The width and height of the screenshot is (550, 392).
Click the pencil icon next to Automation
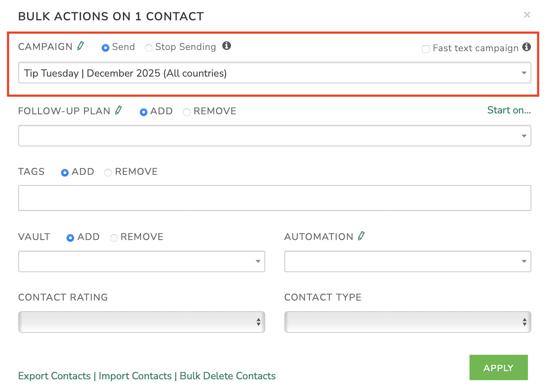coord(361,236)
